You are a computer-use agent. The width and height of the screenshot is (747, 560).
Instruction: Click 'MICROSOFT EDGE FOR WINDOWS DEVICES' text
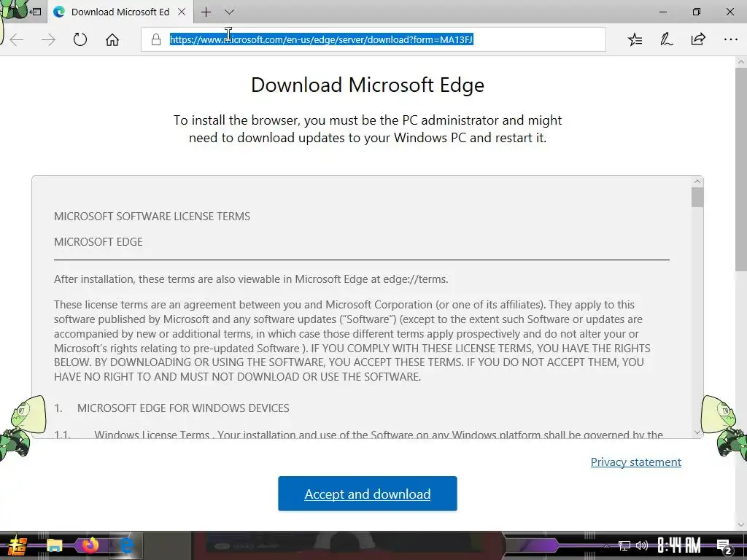tap(183, 408)
